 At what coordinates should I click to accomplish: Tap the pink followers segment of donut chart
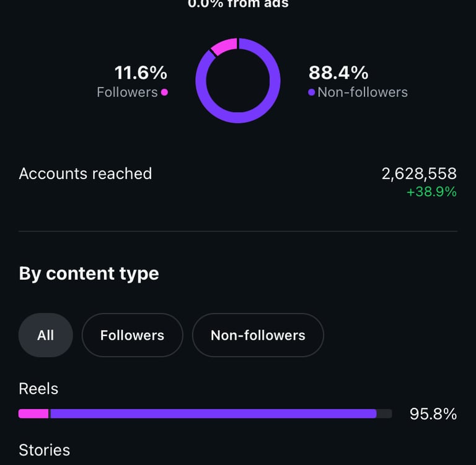coord(225,46)
